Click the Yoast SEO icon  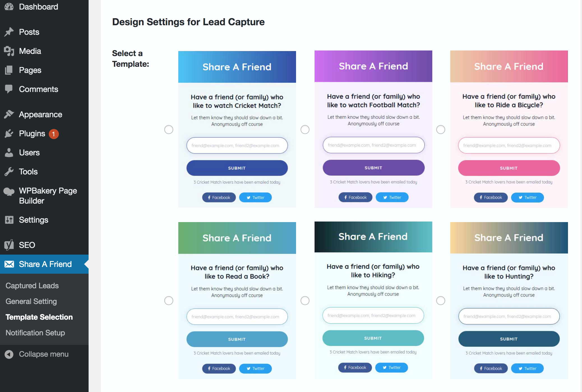[x=9, y=245]
